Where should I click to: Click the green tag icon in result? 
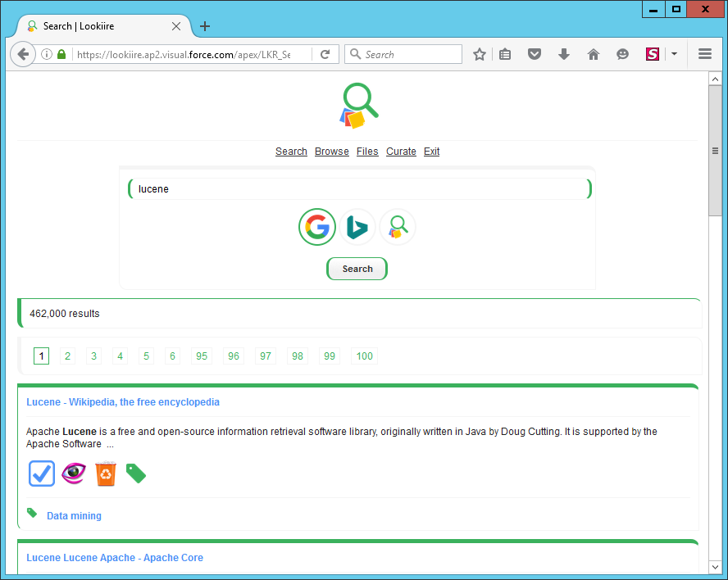(136, 474)
